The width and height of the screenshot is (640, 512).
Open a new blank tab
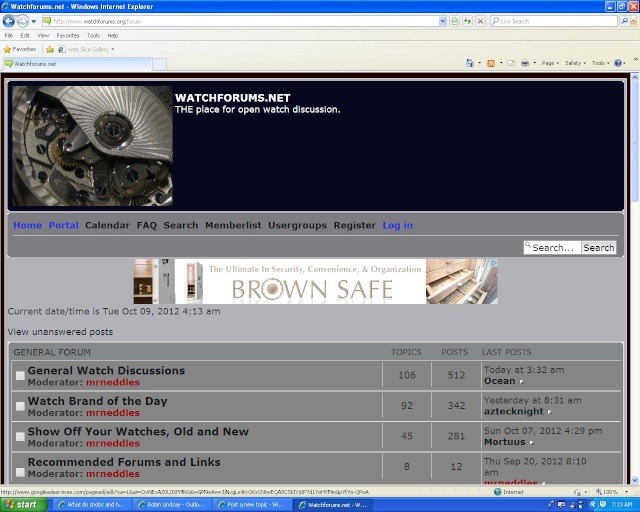pos(159,64)
